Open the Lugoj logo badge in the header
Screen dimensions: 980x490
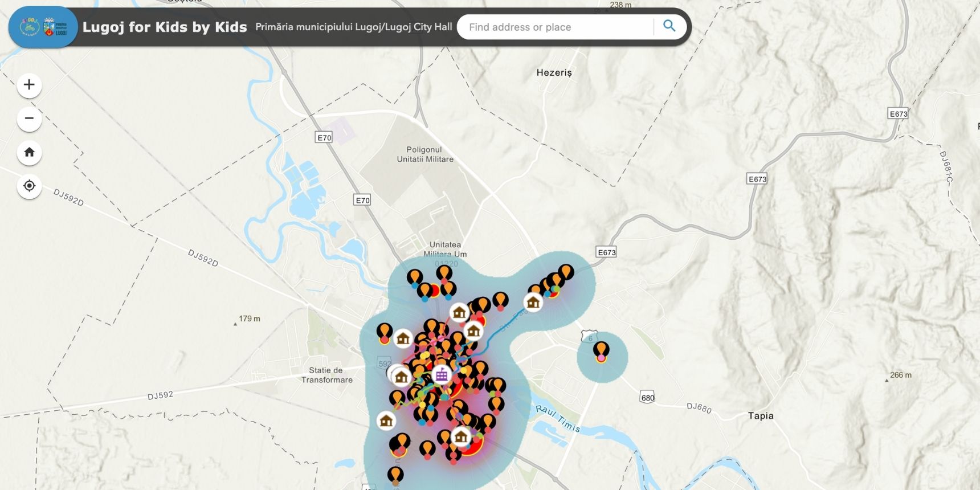(x=43, y=27)
